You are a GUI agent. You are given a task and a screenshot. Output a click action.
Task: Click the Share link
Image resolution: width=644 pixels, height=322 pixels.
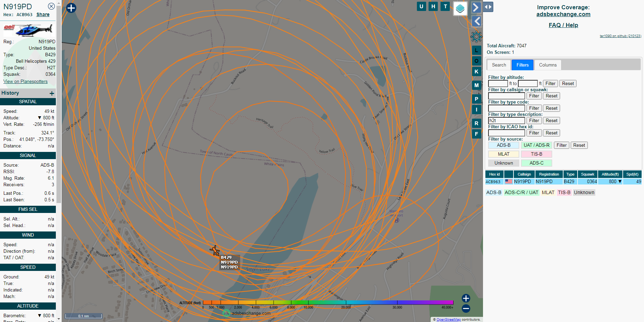point(43,15)
